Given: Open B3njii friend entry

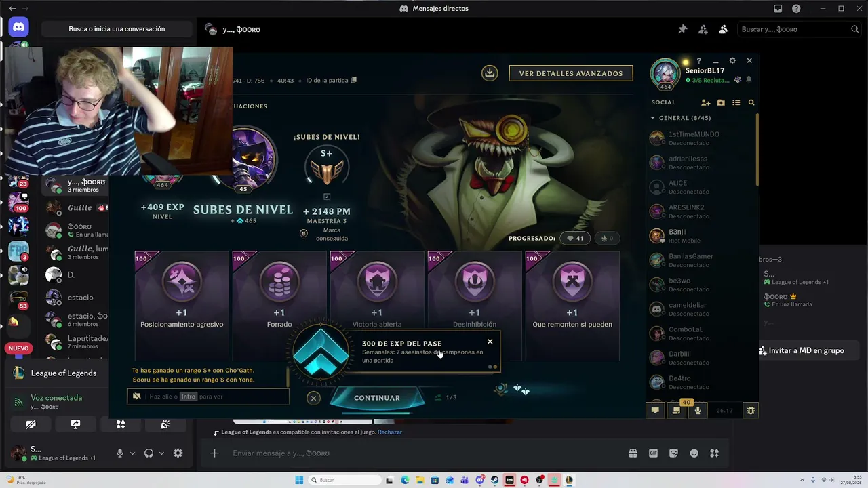Looking at the screenshot, I should click(702, 236).
